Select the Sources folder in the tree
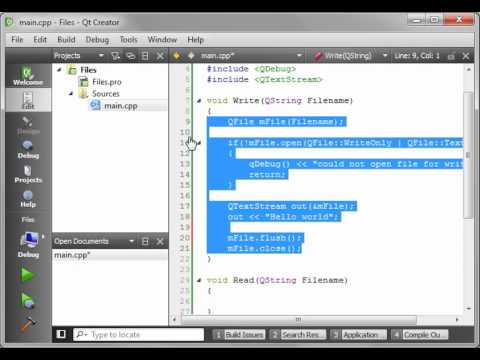The height and width of the screenshot is (360, 480). [x=106, y=94]
